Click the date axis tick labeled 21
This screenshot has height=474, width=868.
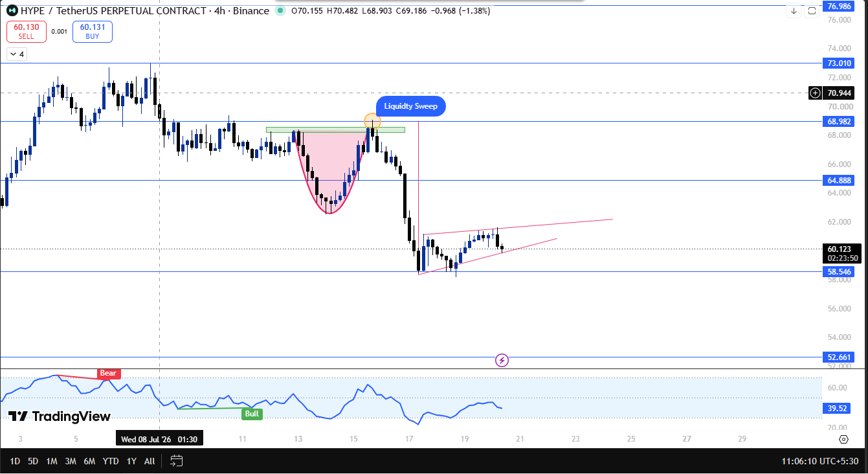520,439
